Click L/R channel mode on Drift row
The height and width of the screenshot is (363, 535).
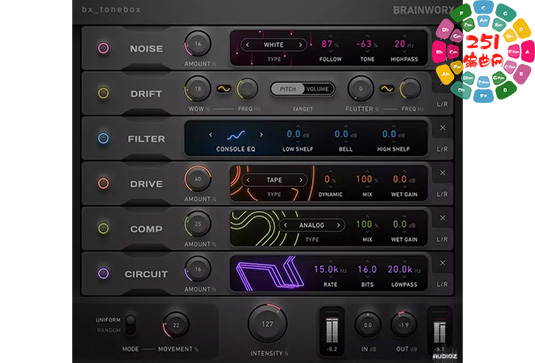[442, 104]
